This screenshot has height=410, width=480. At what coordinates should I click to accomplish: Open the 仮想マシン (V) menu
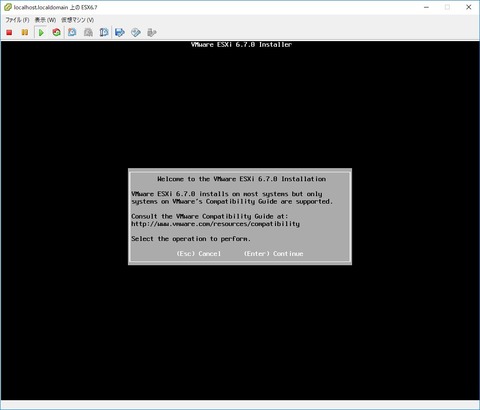(x=77, y=20)
